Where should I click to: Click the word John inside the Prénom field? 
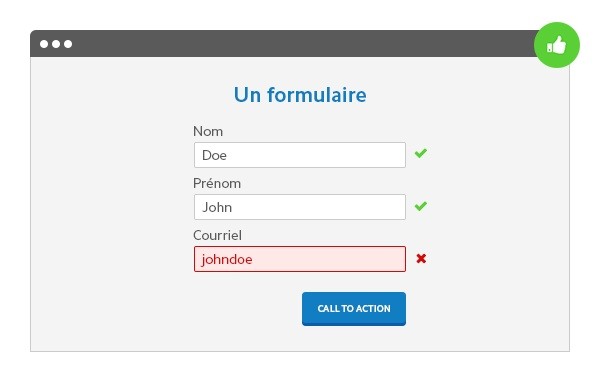(x=217, y=207)
